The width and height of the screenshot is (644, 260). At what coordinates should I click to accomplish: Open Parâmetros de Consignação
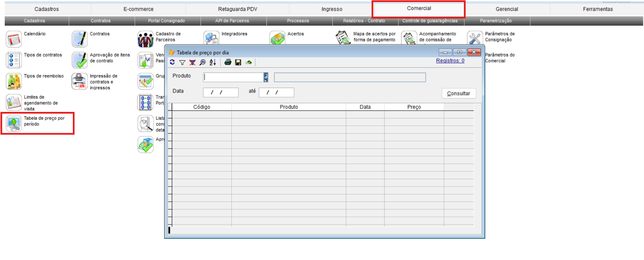(x=475, y=38)
